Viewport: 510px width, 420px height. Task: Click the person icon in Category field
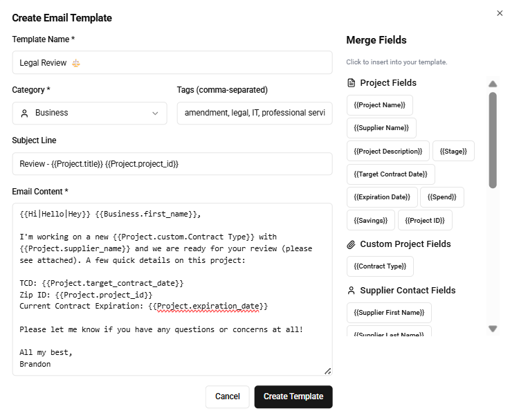(x=25, y=113)
